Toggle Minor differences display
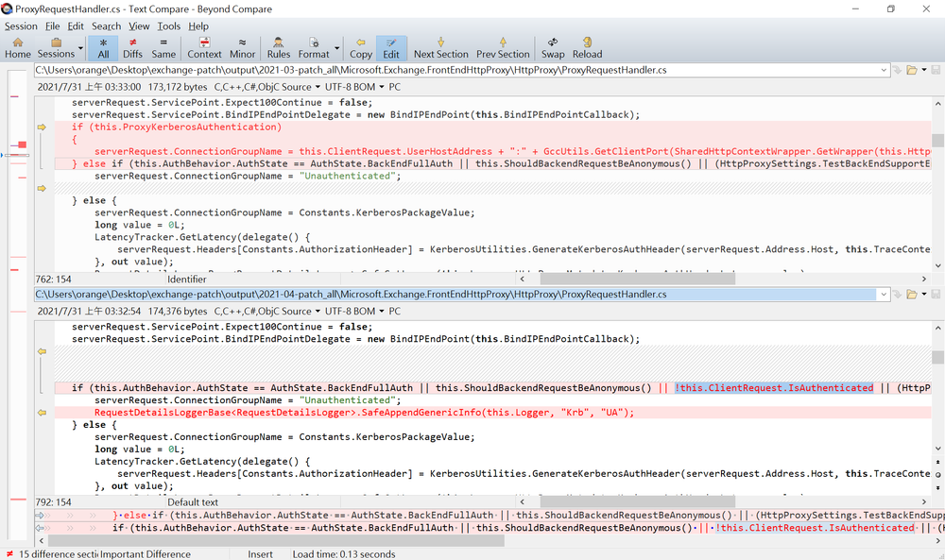The height and width of the screenshot is (560, 945). pyautogui.click(x=242, y=47)
